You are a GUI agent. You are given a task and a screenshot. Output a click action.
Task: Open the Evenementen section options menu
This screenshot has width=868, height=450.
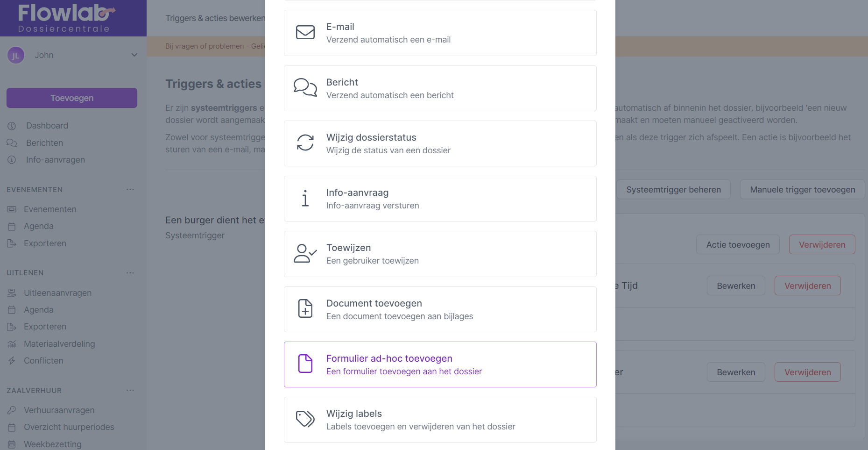coord(130,189)
